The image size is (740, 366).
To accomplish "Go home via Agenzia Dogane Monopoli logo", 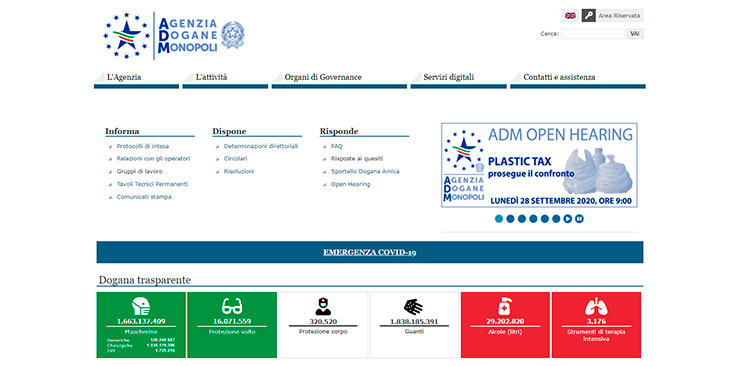I will tap(174, 36).
